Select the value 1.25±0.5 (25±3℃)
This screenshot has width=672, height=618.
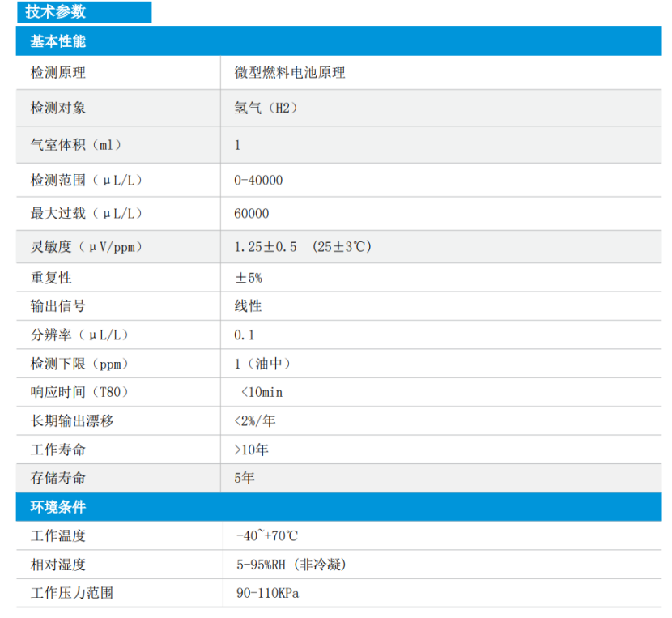click(x=303, y=246)
